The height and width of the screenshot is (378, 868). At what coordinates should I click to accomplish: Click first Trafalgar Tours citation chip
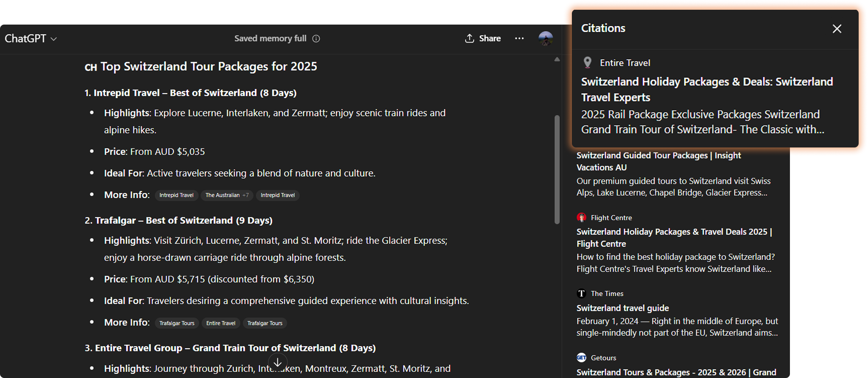pos(176,323)
